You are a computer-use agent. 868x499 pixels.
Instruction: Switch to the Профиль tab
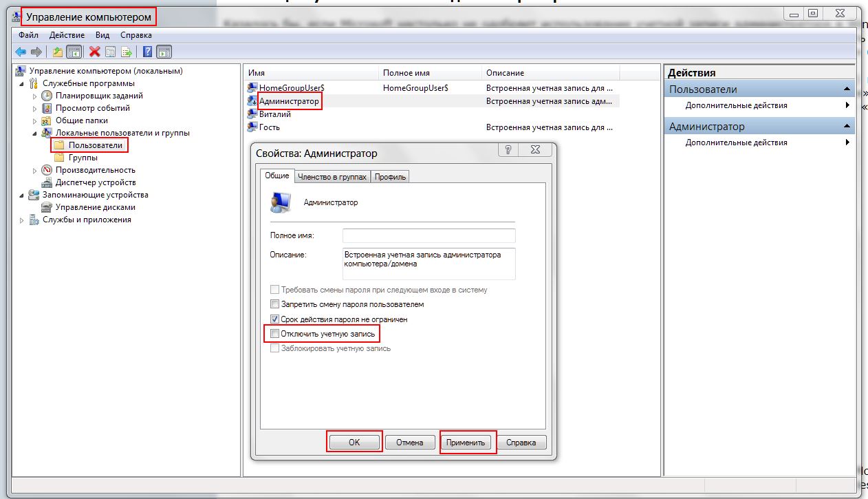click(x=391, y=177)
